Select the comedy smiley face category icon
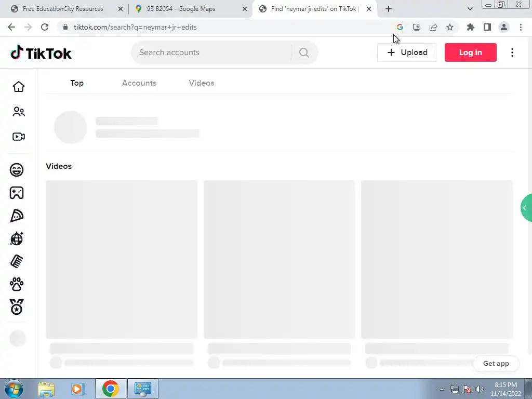The height and width of the screenshot is (399, 532). [17, 170]
